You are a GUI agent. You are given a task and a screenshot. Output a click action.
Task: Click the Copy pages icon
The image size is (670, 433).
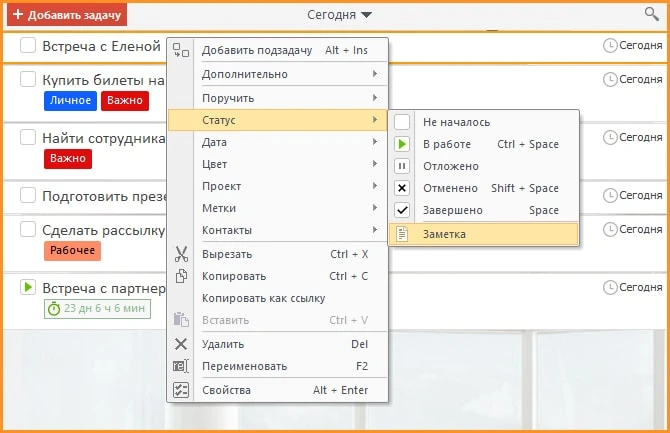181,276
